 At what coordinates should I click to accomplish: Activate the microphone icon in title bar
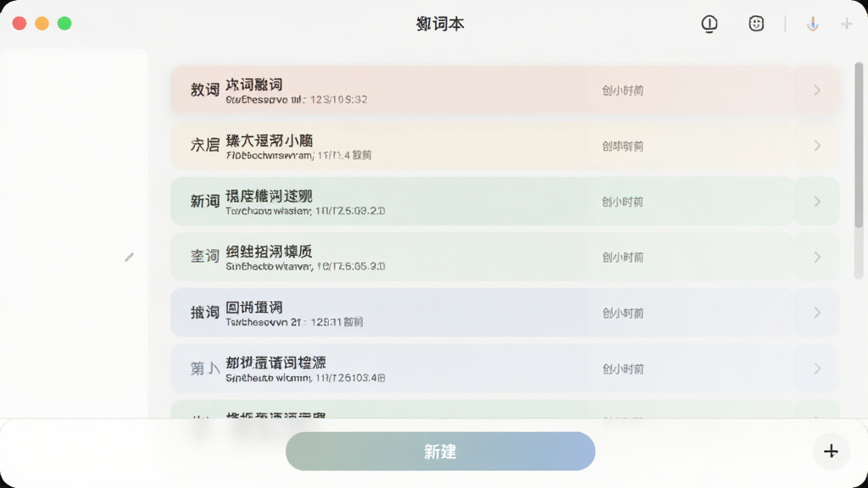click(x=812, y=24)
